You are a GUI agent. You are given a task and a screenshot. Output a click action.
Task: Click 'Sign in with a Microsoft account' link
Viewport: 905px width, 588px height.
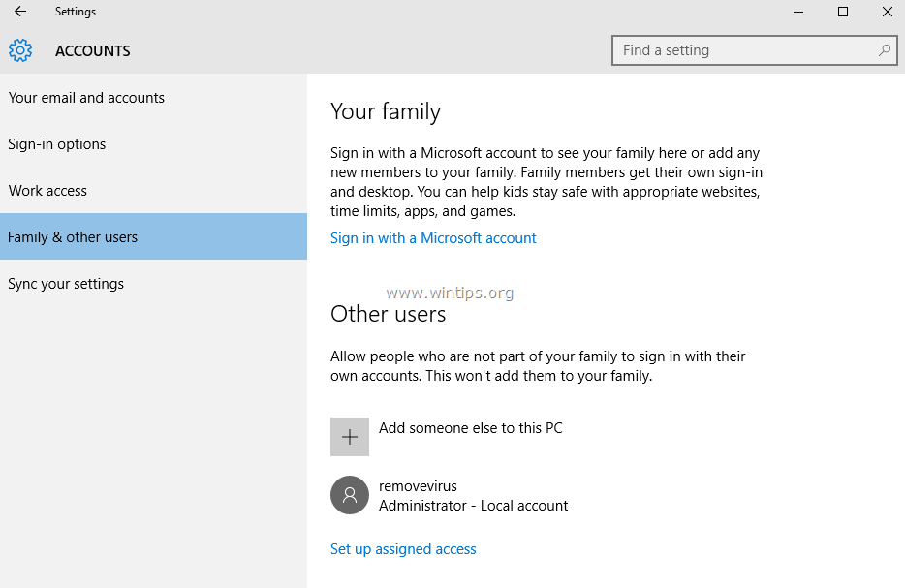[x=433, y=237]
